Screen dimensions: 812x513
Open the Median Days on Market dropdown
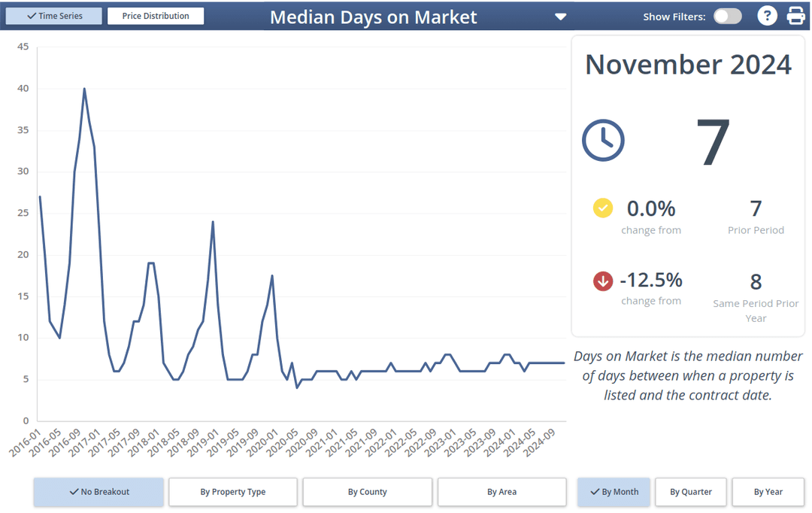click(560, 17)
